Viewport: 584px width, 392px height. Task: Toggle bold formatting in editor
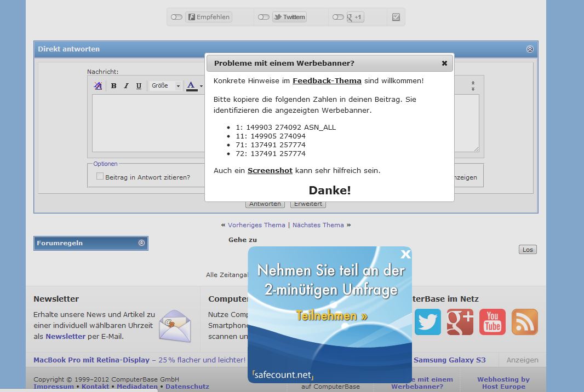tap(113, 85)
